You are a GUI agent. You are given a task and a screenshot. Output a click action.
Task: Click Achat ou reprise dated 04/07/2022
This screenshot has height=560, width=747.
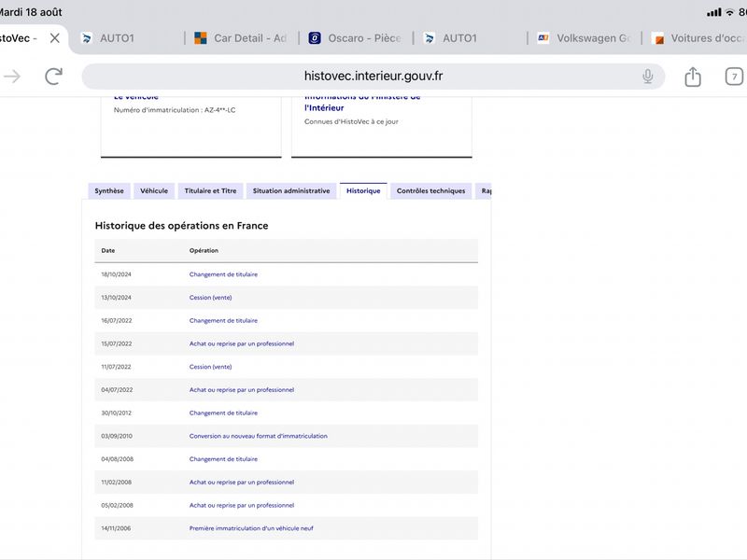pyautogui.click(x=242, y=390)
